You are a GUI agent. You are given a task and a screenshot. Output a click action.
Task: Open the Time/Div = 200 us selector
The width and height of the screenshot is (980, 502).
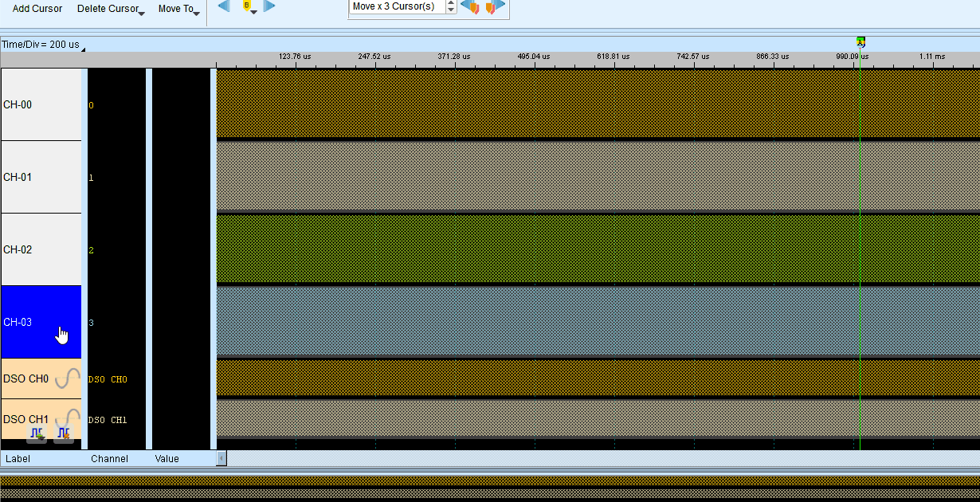(x=43, y=45)
